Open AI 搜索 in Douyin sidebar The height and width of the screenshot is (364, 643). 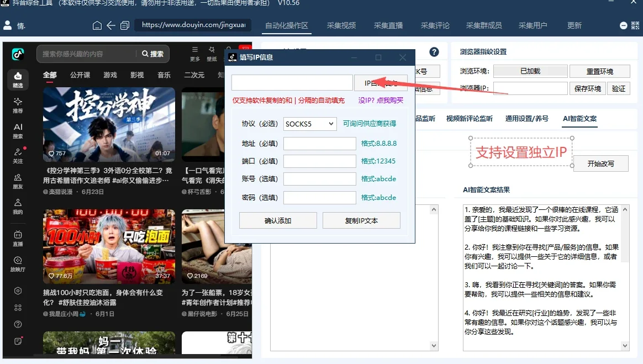click(18, 131)
